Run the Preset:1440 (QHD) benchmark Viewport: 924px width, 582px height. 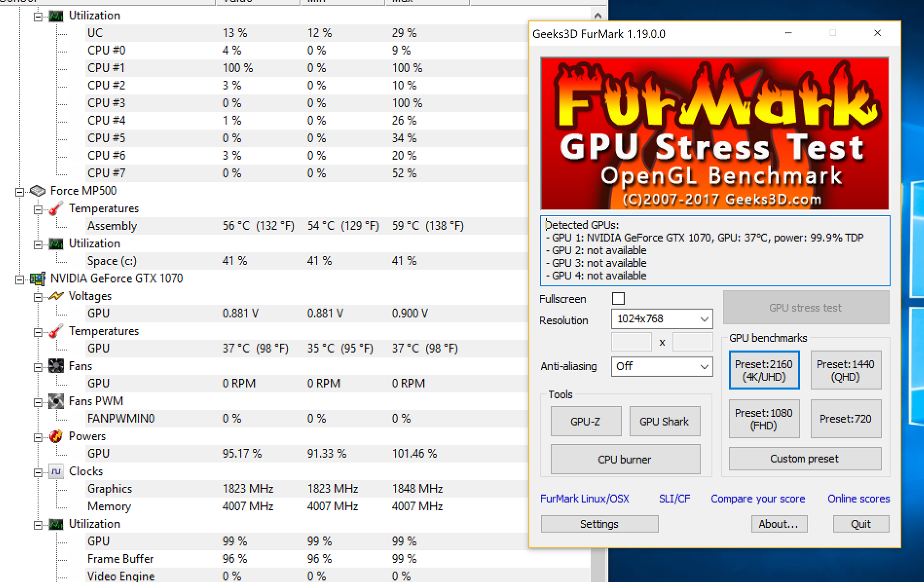845,370
